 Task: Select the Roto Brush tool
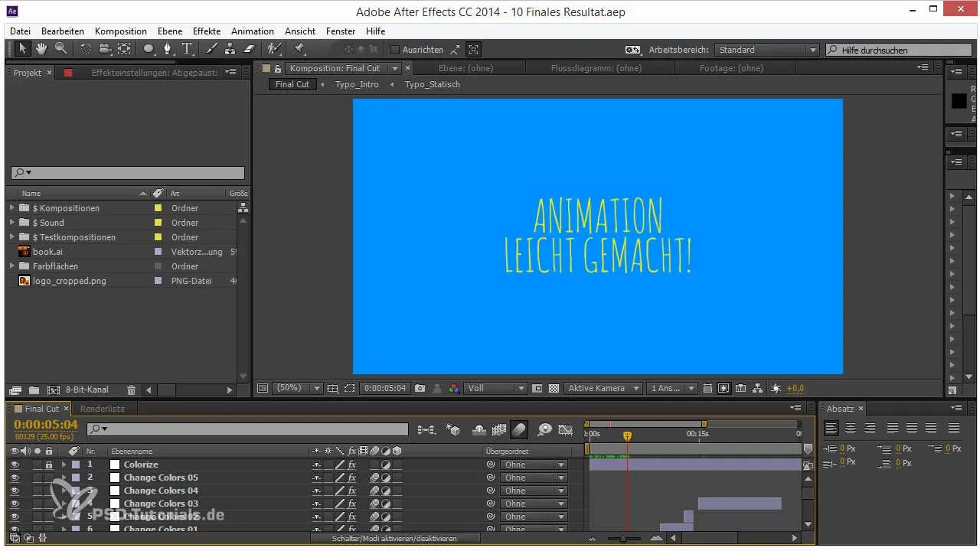(x=274, y=49)
